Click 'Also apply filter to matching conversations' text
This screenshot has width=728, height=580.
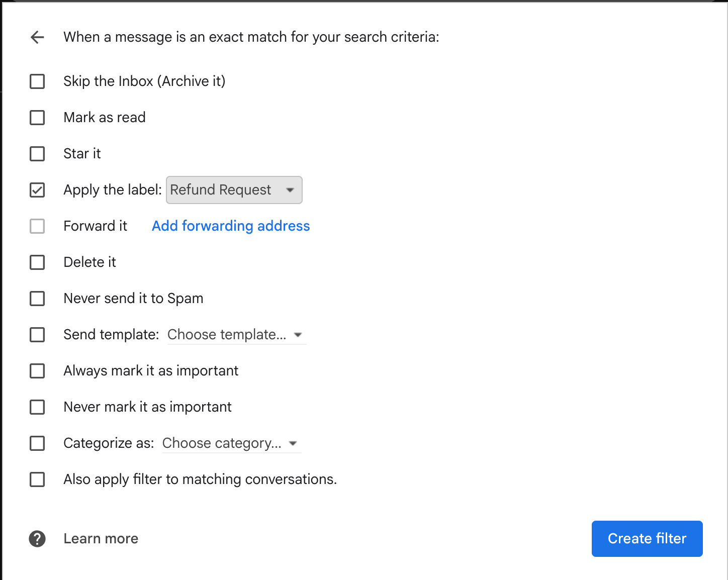(200, 479)
